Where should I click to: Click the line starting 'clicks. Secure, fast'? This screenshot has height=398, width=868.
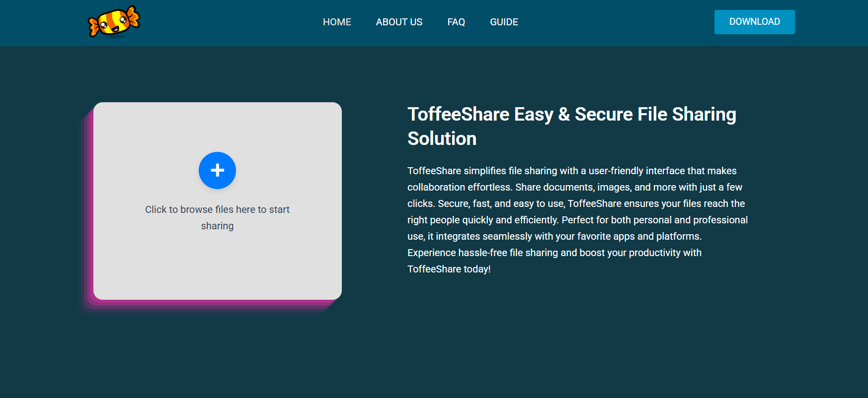(576, 203)
